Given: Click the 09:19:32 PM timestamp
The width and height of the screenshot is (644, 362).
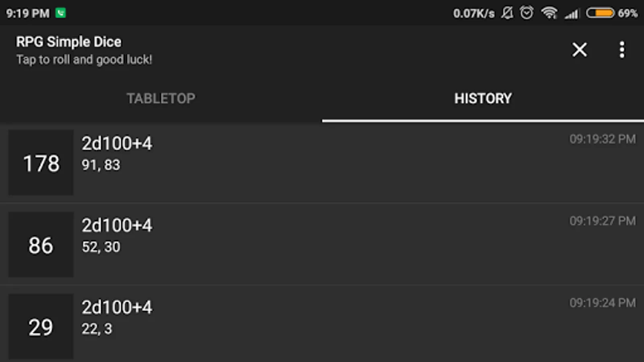Looking at the screenshot, I should point(602,139).
